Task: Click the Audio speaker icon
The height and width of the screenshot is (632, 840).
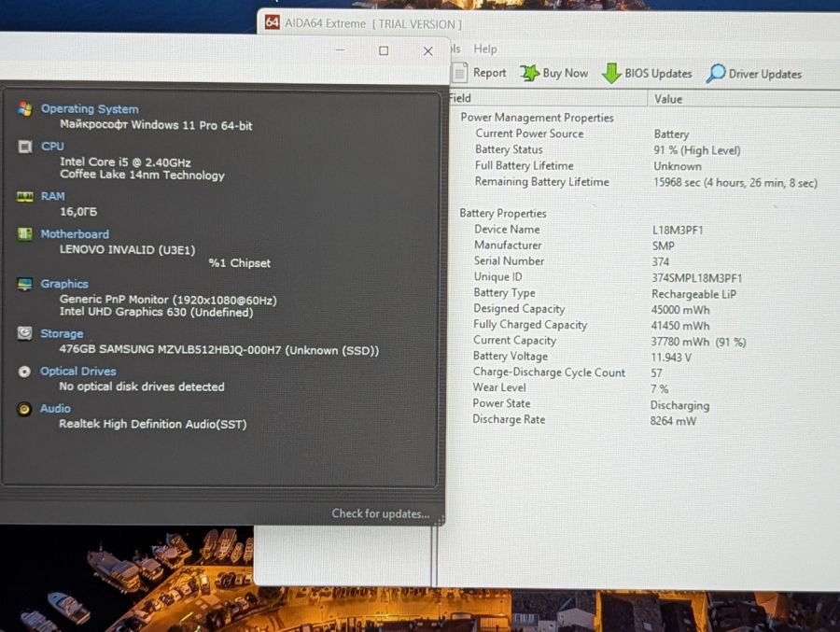Action: (24, 409)
